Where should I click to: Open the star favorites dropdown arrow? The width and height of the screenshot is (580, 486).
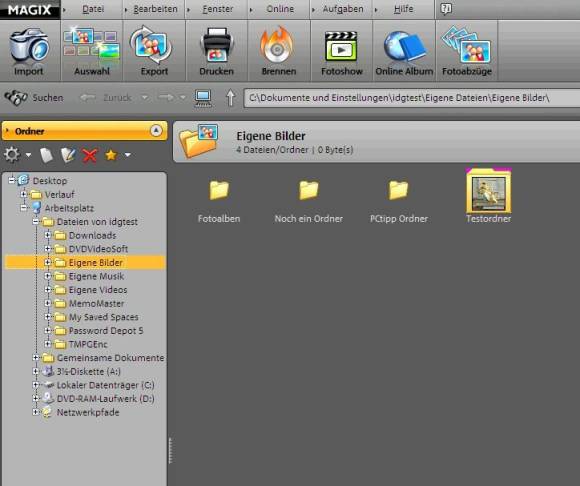[x=128, y=155]
